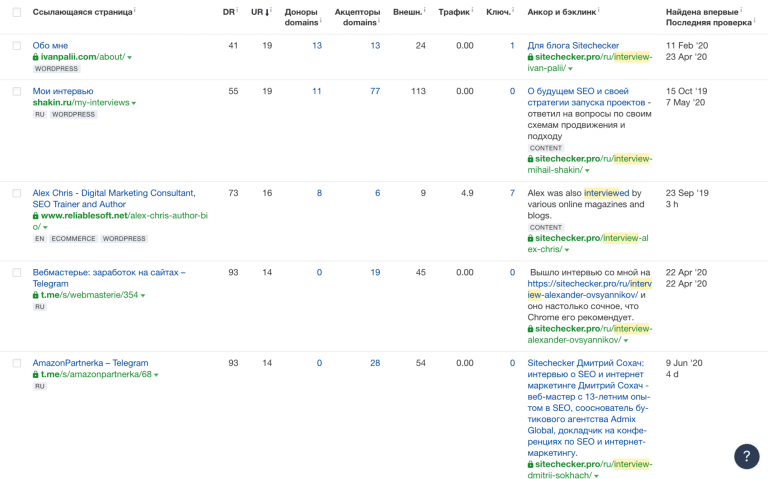Image resolution: width=768 pixels, height=479 pixels.
Task: Click the info icon next to Анкор и бэклинк
Action: (x=599, y=9)
